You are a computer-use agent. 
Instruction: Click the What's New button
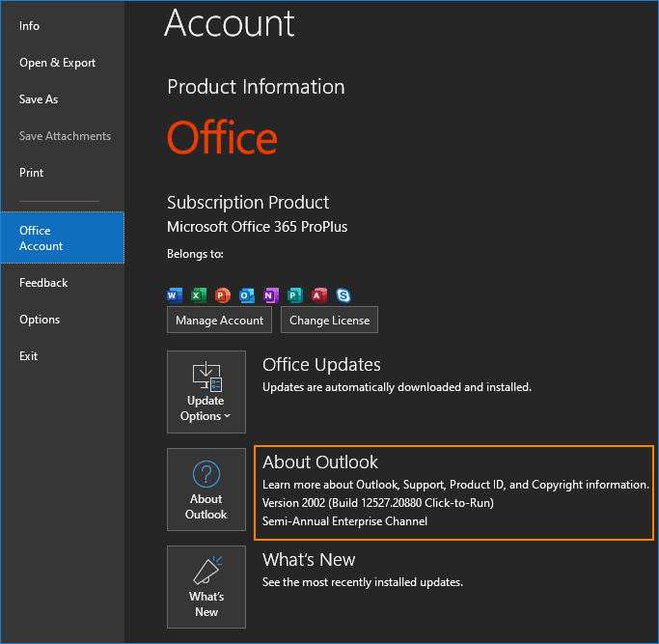(x=206, y=587)
